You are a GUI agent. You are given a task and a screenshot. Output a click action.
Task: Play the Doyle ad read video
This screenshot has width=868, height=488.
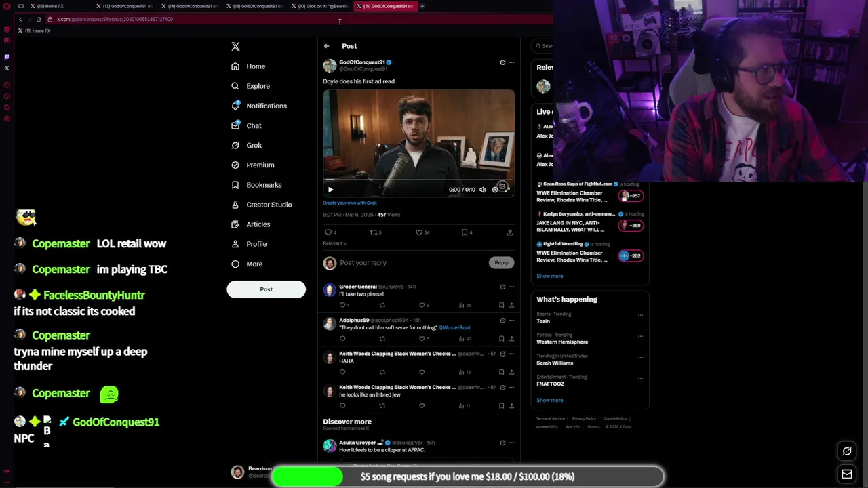click(x=330, y=190)
